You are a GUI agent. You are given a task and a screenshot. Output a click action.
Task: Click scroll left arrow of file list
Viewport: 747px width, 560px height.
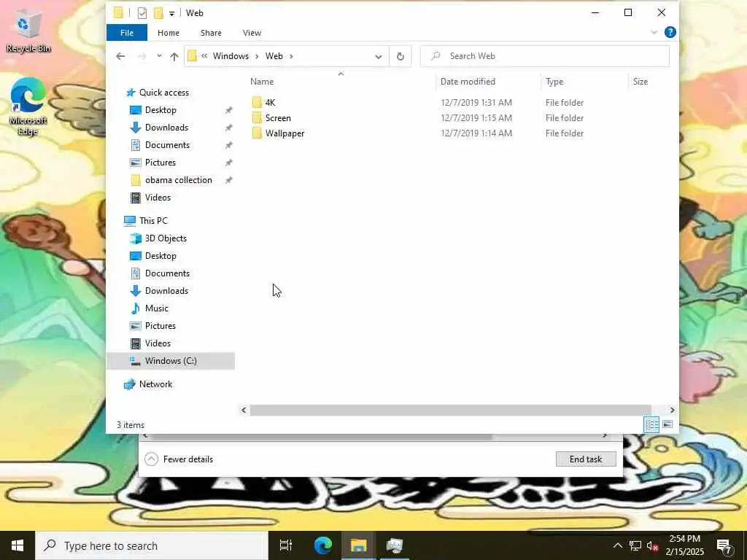coord(244,410)
